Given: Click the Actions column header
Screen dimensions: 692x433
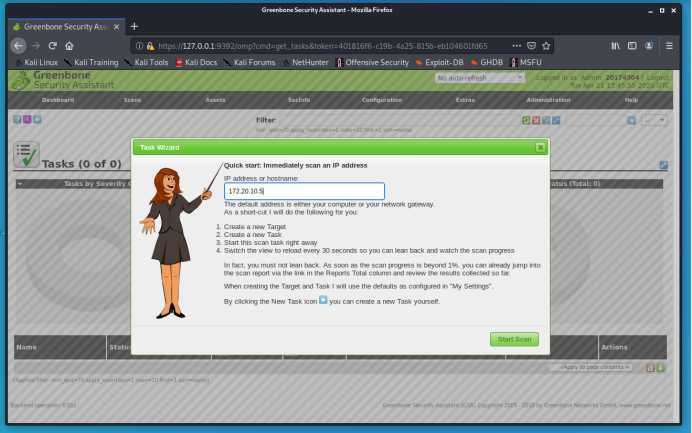Looking at the screenshot, I should coord(614,347).
